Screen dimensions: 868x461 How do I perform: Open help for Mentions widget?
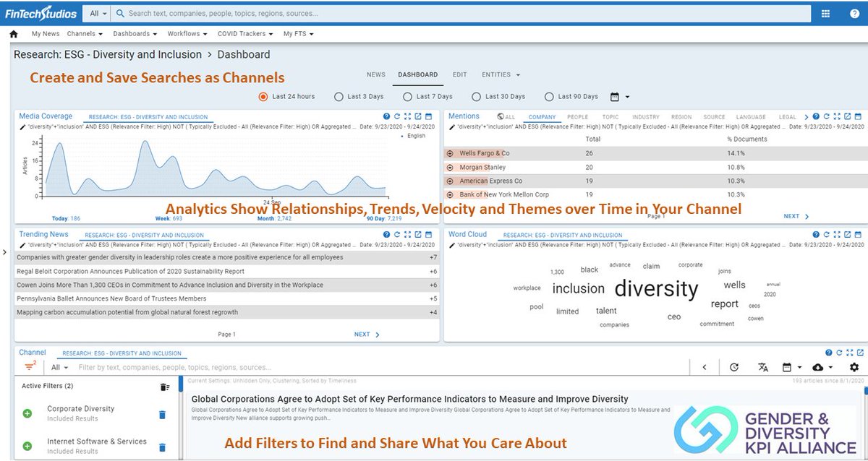coord(816,116)
